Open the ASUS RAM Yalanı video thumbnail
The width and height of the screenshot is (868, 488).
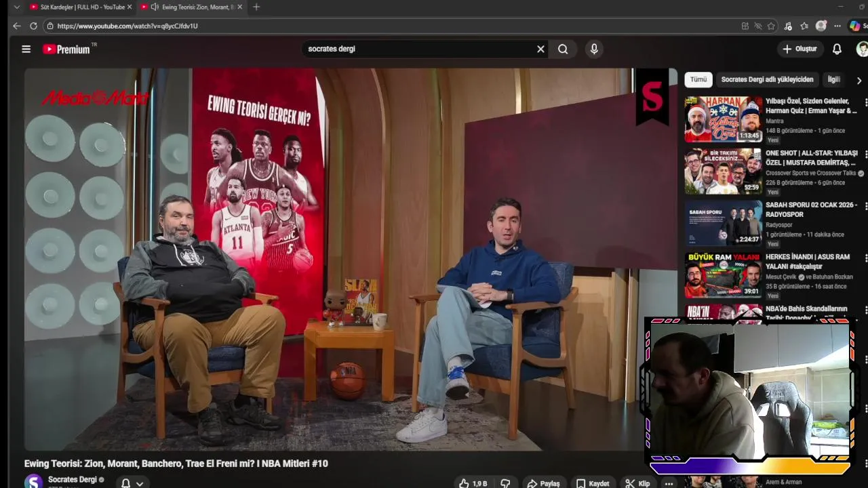point(723,275)
